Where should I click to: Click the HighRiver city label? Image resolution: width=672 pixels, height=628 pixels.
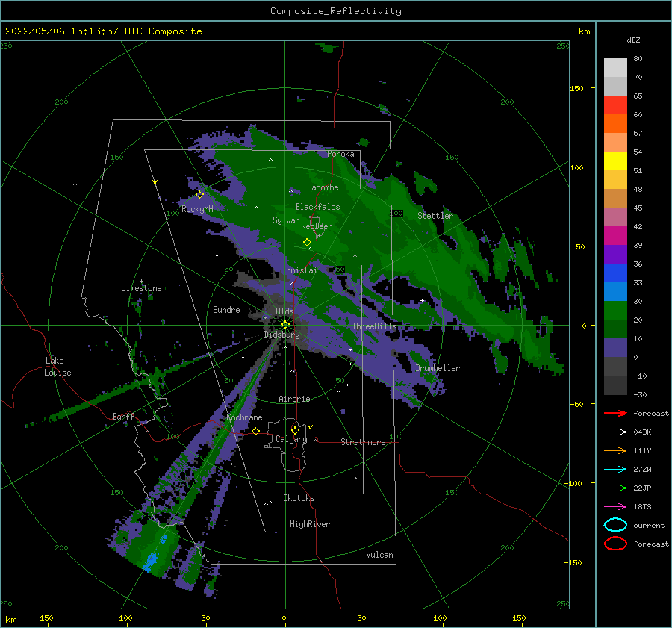coord(310,524)
